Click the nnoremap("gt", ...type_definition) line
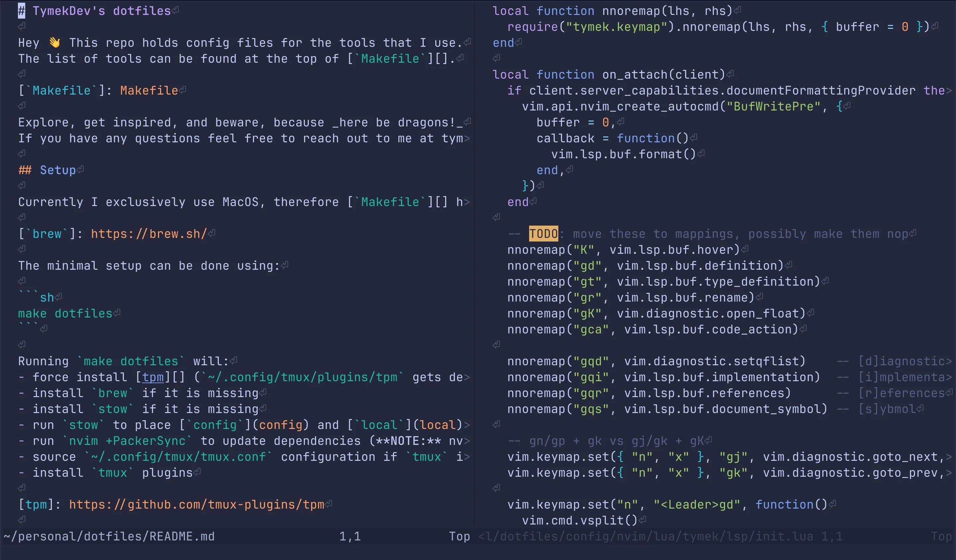 click(664, 282)
